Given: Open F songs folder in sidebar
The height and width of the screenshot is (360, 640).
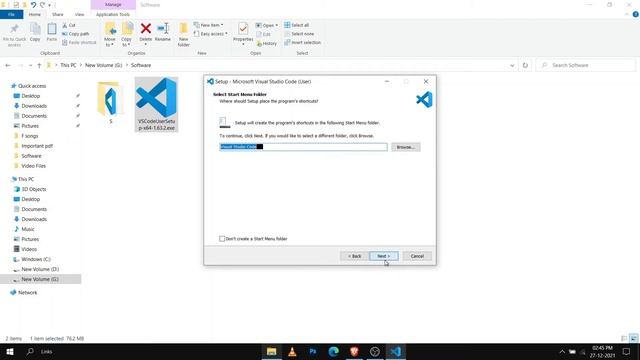Looking at the screenshot, I should (29, 136).
